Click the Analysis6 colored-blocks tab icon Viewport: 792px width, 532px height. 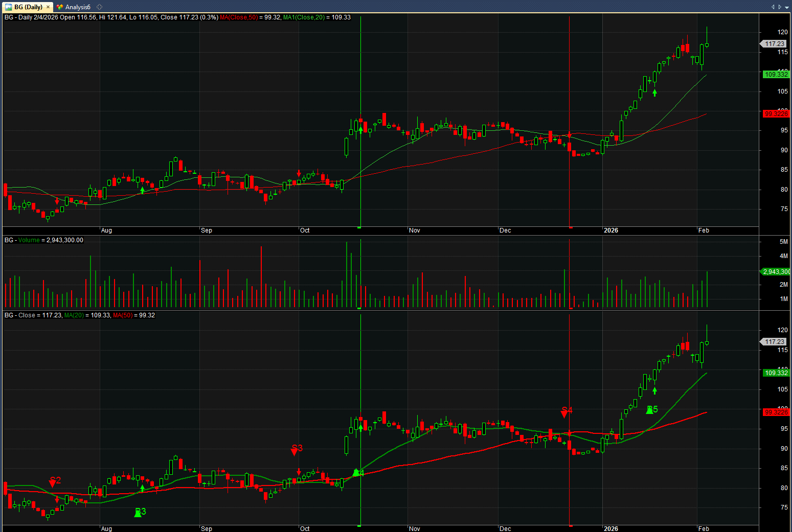pyautogui.click(x=60, y=7)
